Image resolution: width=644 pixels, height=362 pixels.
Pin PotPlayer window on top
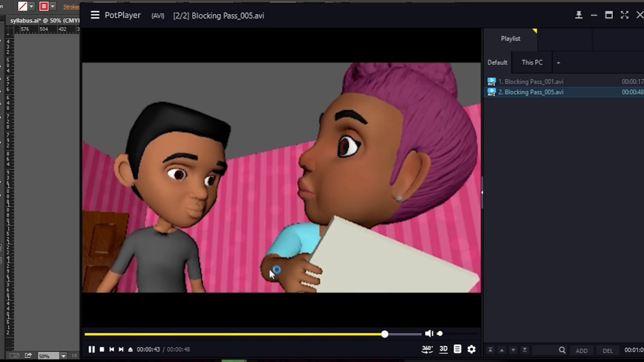pos(579,15)
